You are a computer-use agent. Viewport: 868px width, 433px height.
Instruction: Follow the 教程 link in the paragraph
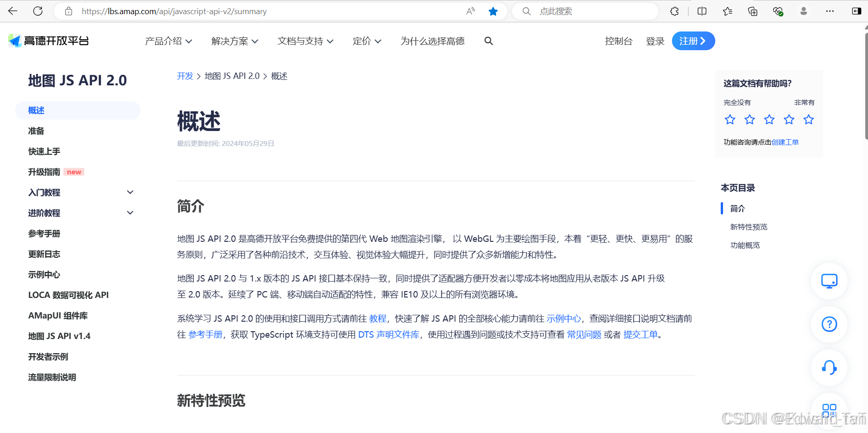377,318
